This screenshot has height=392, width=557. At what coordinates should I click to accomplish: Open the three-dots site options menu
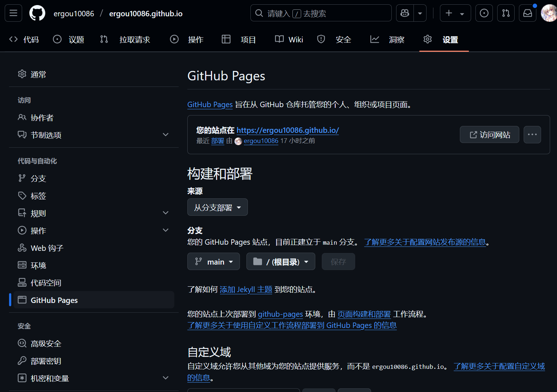tap(532, 135)
